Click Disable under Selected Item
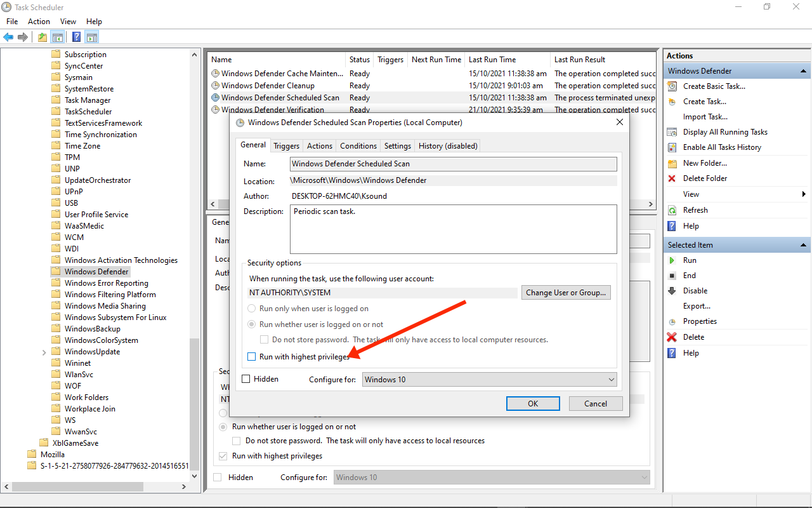This screenshot has height=508, width=812. pos(695,291)
